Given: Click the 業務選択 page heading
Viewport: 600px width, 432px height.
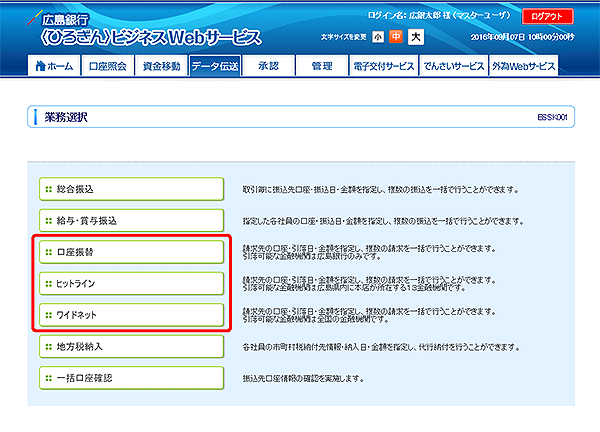Looking at the screenshot, I should click(x=66, y=117).
